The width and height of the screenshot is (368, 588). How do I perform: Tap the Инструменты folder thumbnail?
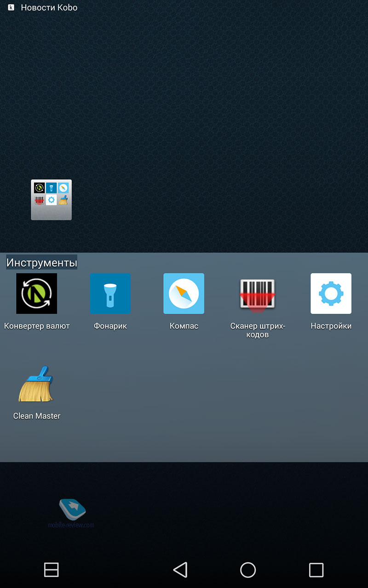pyautogui.click(x=51, y=200)
